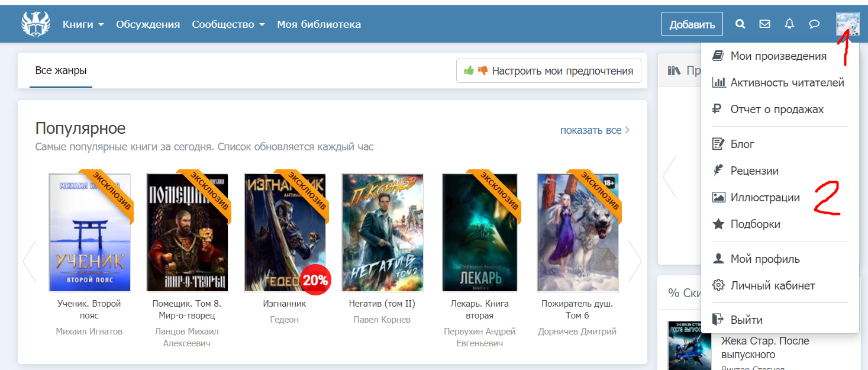Open Личный кабинет from menu
Viewport: 868px width, 370px height.
pyautogui.click(x=772, y=286)
